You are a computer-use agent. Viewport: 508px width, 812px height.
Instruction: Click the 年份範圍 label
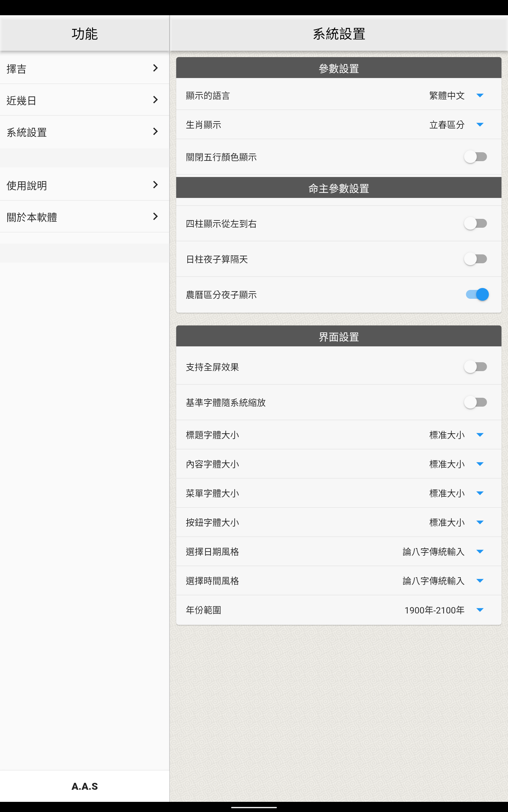pos(204,610)
